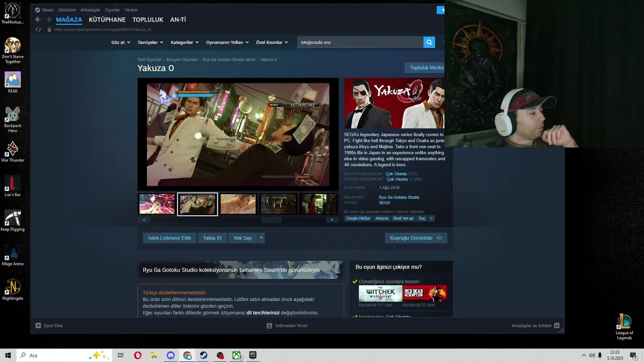Click İstek Listesine Ekle button
644x362 pixels.
(170, 238)
